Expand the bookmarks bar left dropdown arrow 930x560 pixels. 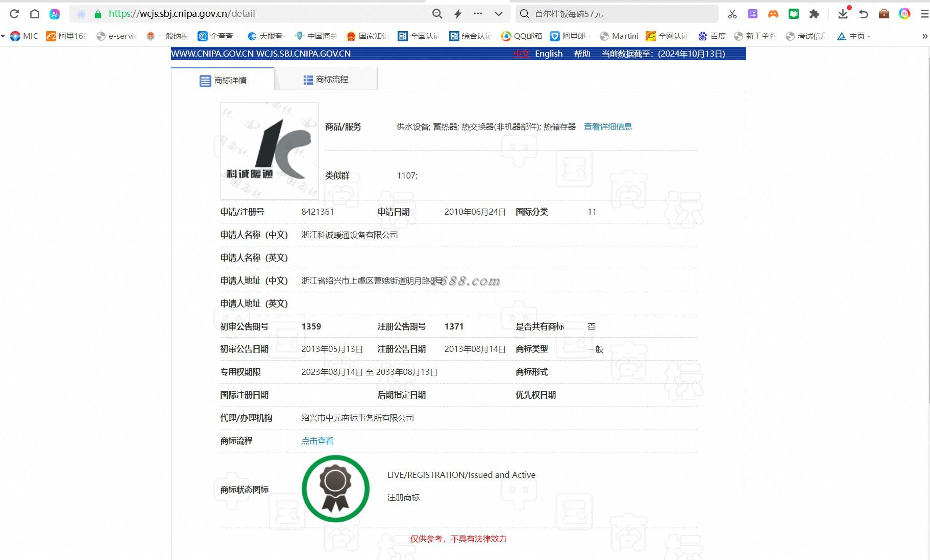3,36
